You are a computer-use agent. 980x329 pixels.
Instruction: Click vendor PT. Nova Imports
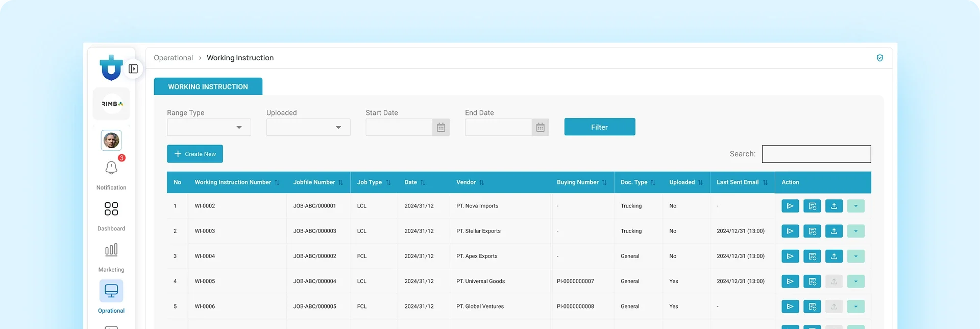coord(477,206)
